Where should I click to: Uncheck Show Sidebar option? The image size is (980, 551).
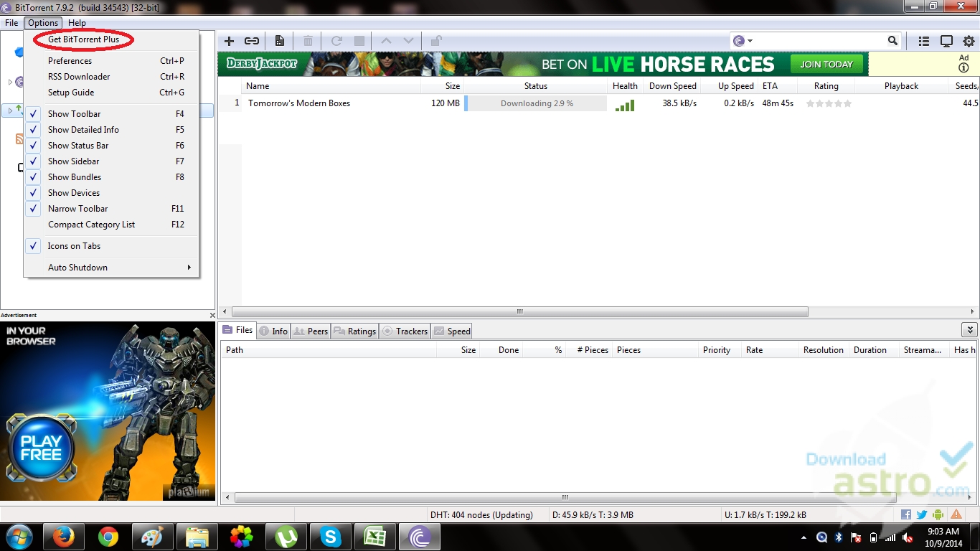tap(112, 161)
